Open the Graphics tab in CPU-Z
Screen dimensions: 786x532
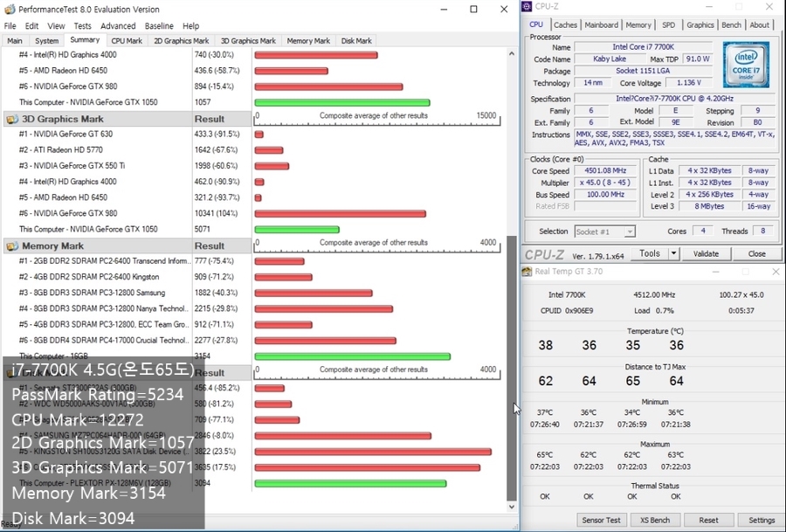coord(700,24)
